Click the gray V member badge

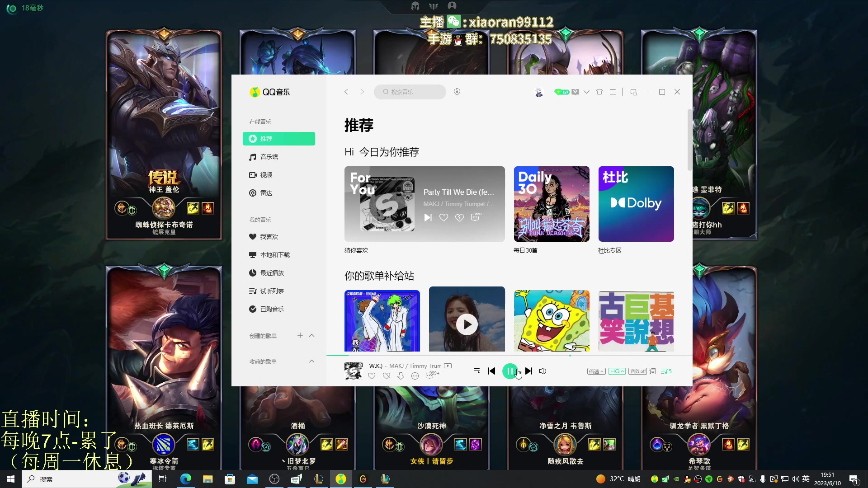575,92
